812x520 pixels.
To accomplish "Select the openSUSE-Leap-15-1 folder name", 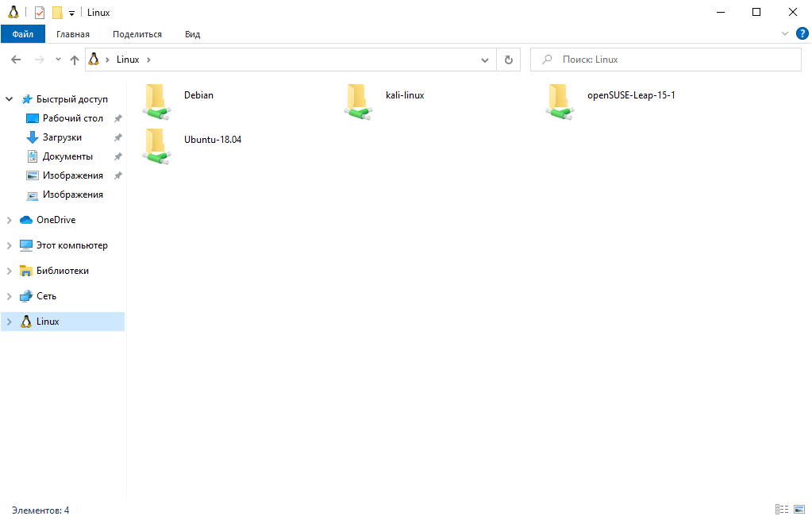I will (631, 95).
